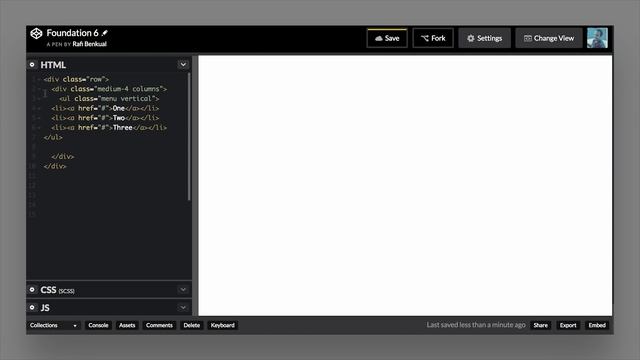
Task: Expand the JS panel dropdown chevron
Action: 183,307
